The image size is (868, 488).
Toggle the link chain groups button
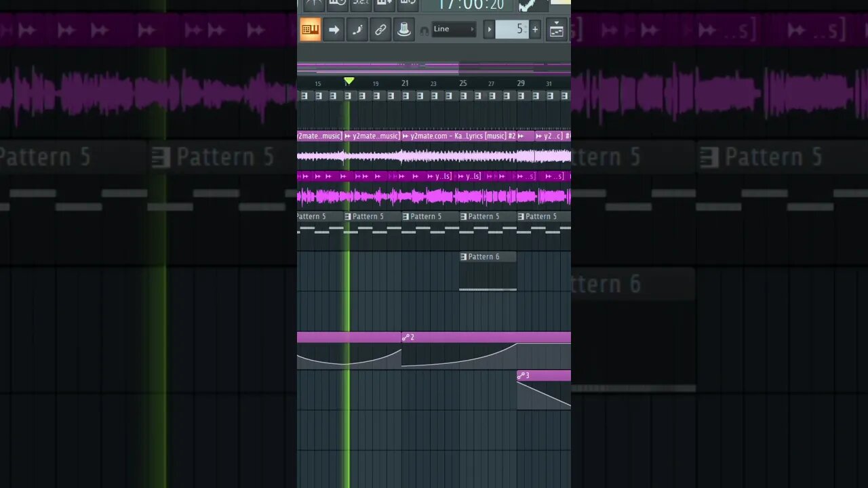(380, 29)
